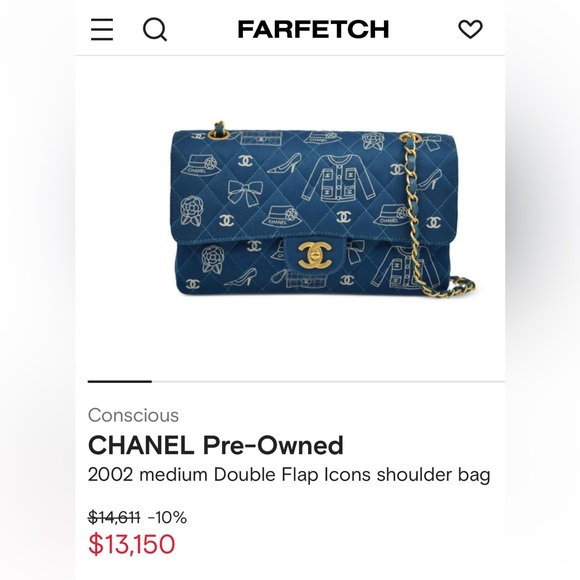Select the active dark segment of image indicator

click(120, 381)
